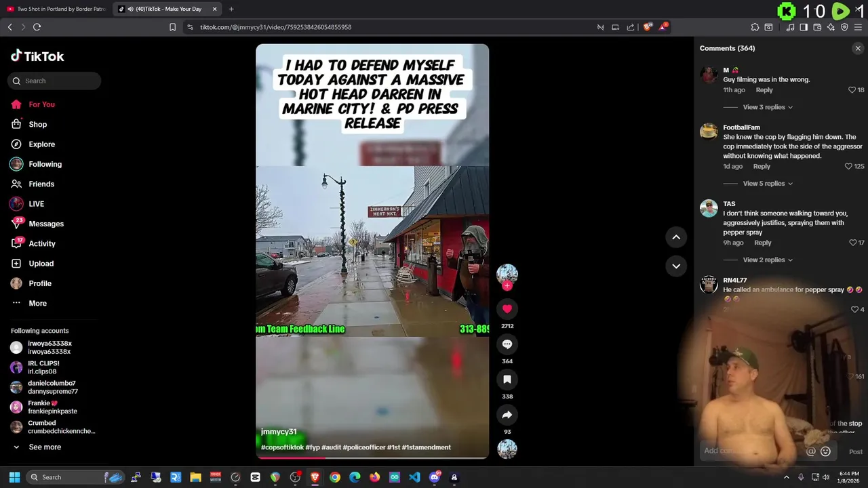Image resolution: width=868 pixels, height=488 pixels.
Task: Open Following feed in sidebar
Action: tap(45, 164)
